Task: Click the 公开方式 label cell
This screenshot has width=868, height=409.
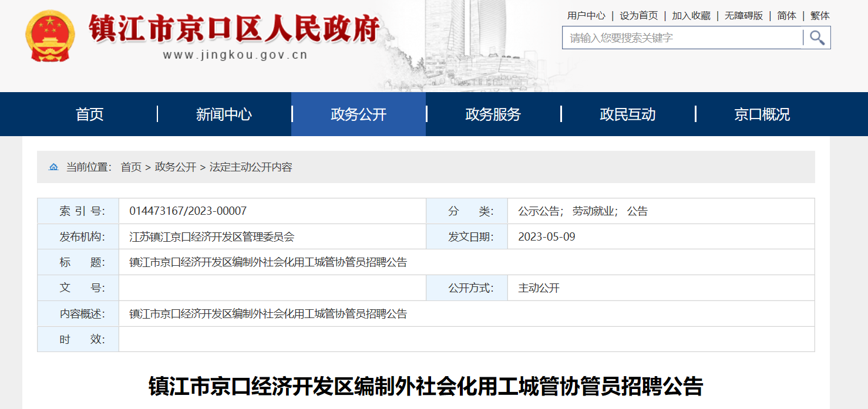Action: [467, 288]
